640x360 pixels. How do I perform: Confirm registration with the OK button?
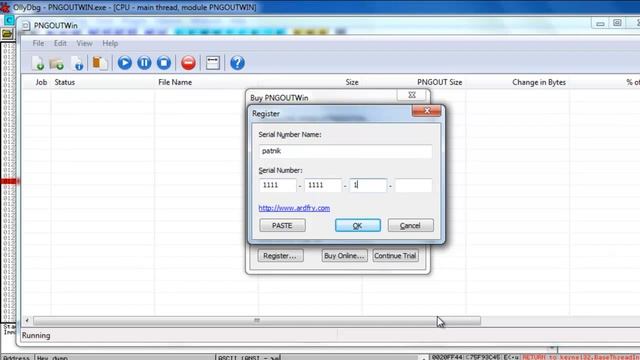[358, 225]
